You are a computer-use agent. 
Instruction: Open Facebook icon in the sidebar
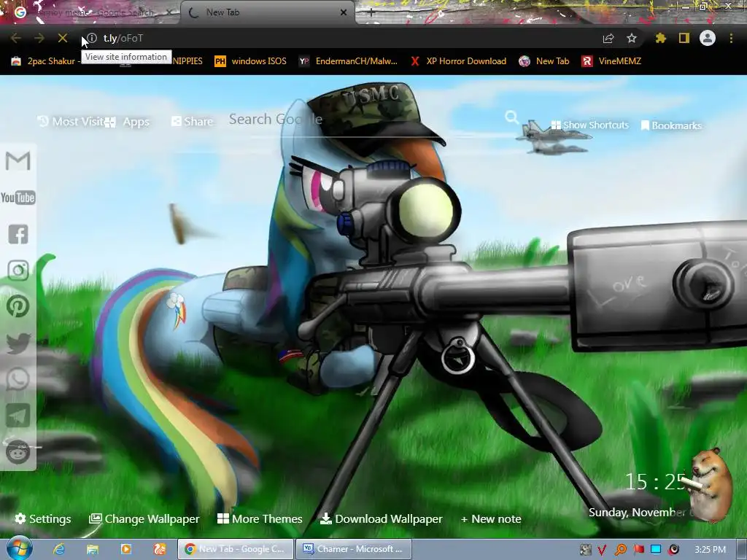point(18,234)
